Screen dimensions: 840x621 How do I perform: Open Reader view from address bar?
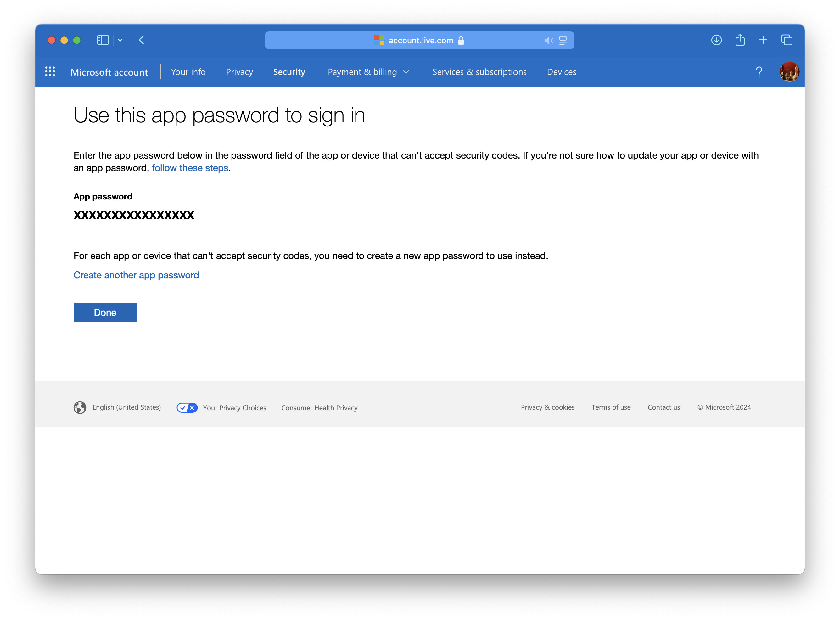[563, 41]
